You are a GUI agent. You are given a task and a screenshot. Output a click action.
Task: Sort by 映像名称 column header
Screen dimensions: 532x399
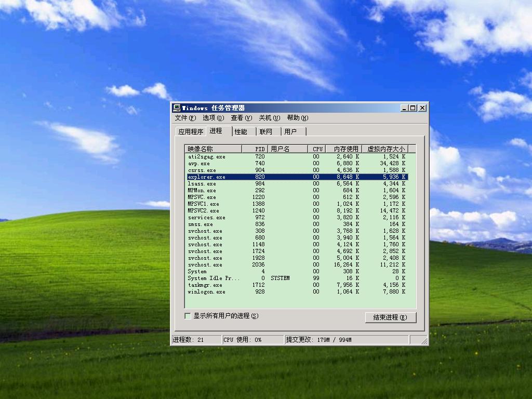pos(214,149)
